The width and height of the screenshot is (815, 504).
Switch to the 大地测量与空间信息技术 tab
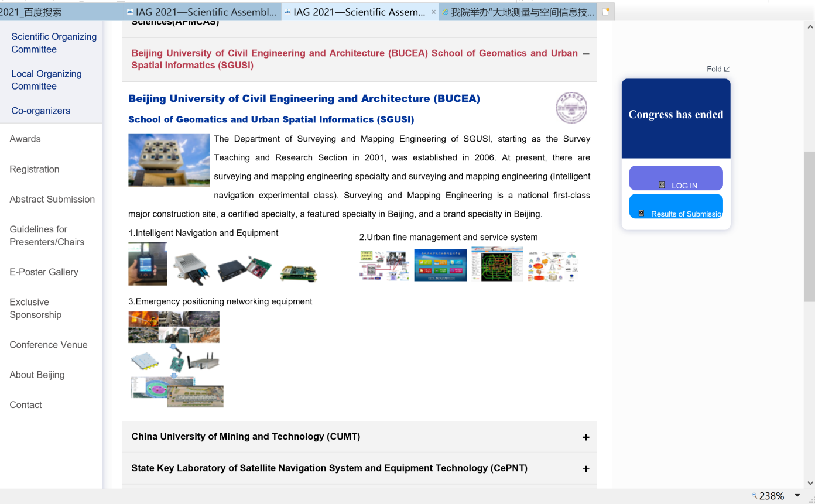click(x=518, y=12)
